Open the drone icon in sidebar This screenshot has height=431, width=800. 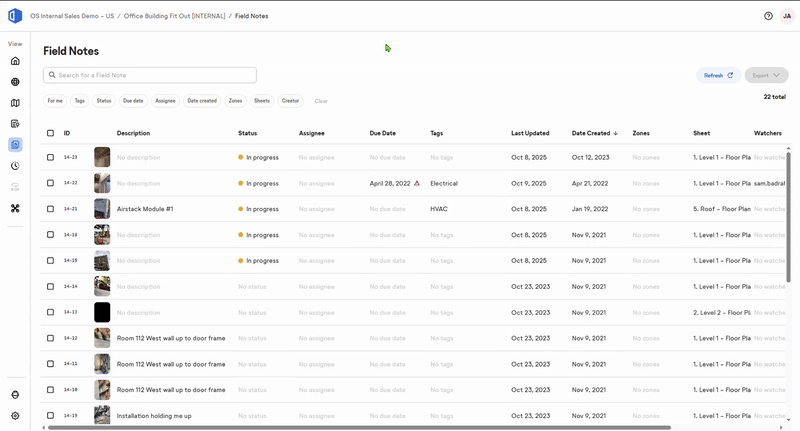pyautogui.click(x=15, y=208)
